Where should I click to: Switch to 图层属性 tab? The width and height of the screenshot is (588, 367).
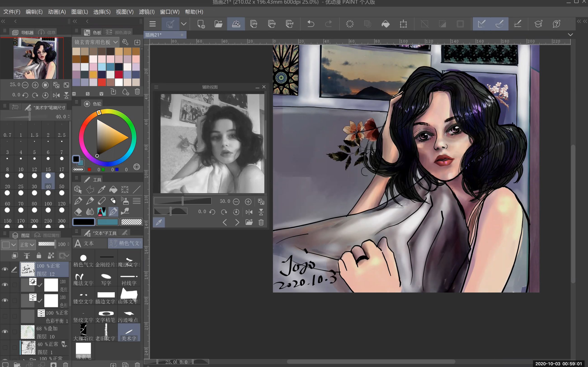pos(47,235)
